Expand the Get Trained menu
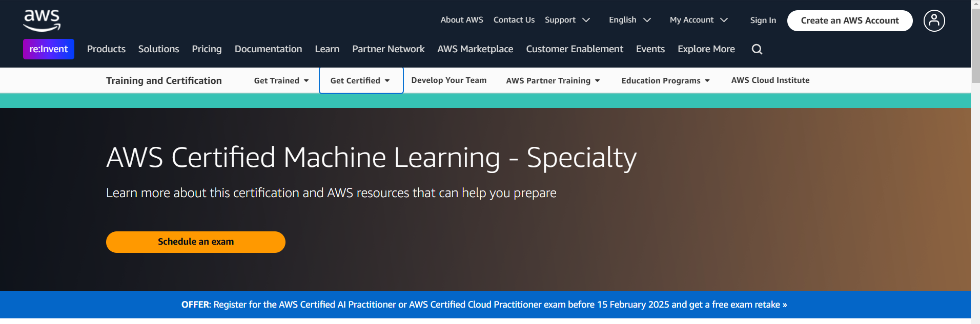Viewport: 980px width, 324px height. 281,80
